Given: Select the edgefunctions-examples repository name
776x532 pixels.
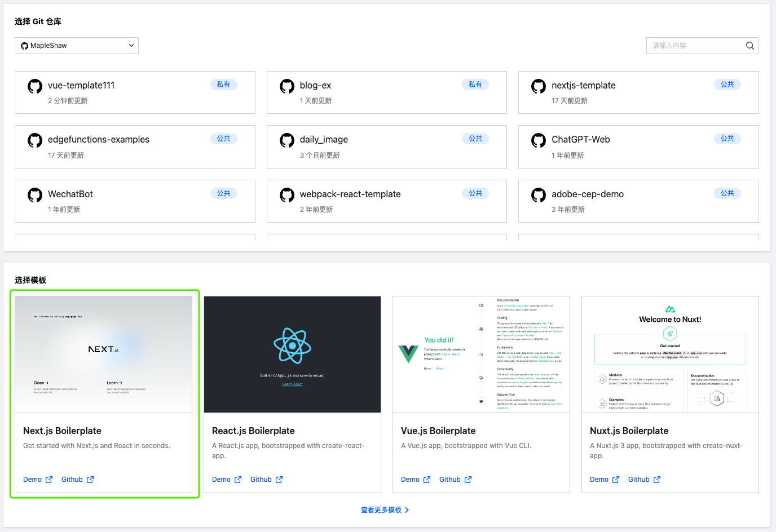Looking at the screenshot, I should tap(99, 139).
